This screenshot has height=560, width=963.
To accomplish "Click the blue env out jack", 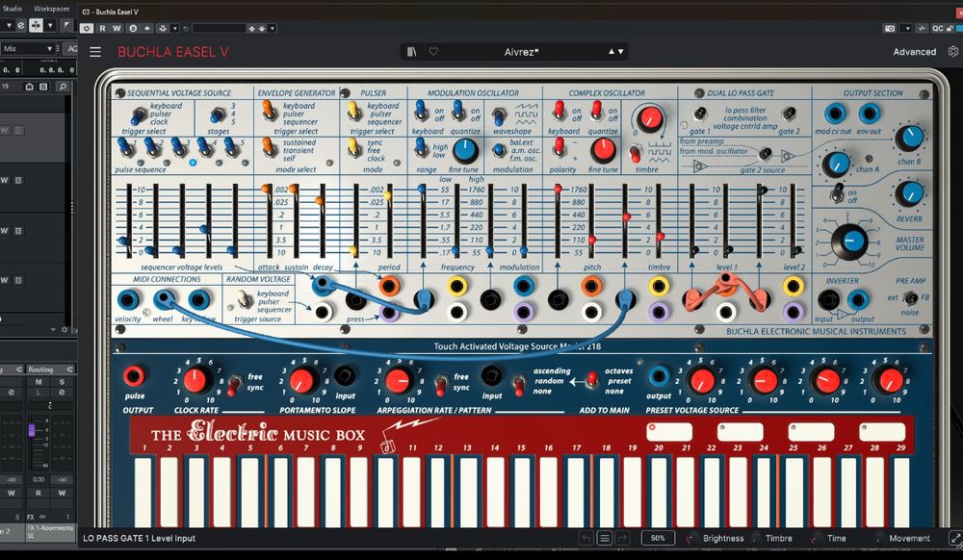I will point(869,115).
